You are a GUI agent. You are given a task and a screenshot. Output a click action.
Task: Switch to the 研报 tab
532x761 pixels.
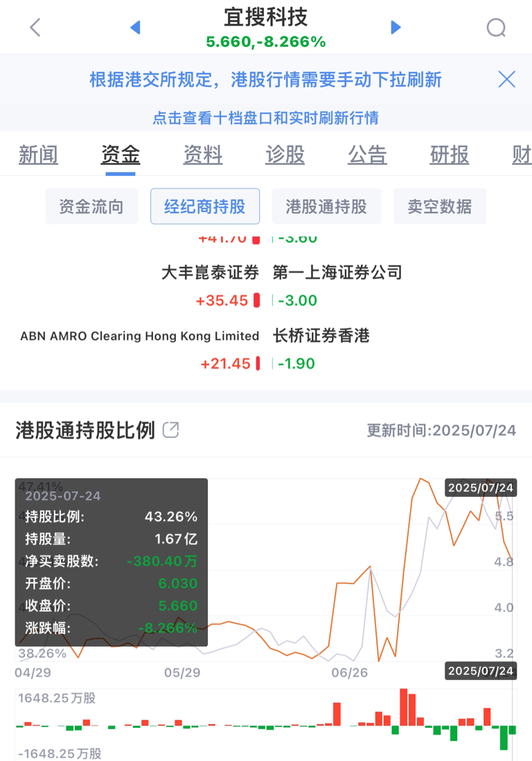click(450, 155)
